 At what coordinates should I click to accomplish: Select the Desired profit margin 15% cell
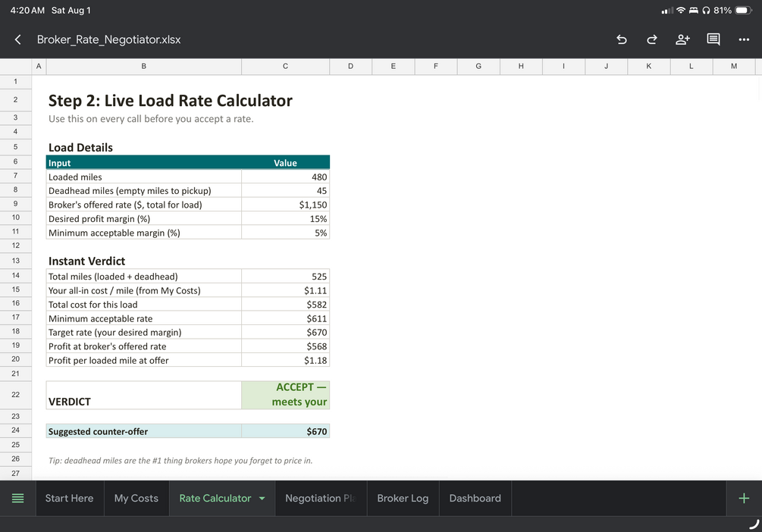pos(285,218)
